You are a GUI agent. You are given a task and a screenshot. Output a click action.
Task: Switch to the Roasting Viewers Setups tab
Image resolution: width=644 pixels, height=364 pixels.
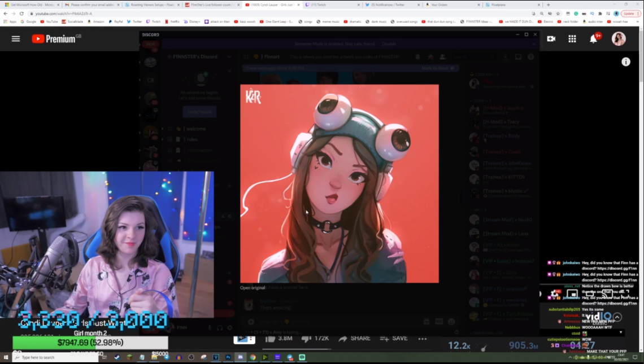pos(151,5)
